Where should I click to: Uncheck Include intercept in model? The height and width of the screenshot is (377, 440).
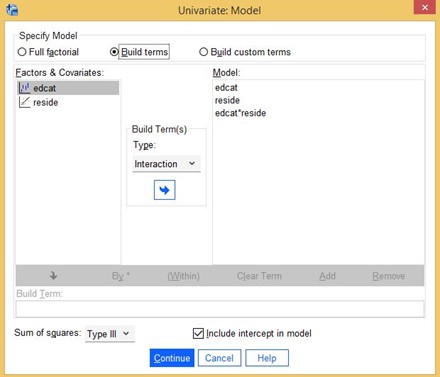tap(198, 333)
